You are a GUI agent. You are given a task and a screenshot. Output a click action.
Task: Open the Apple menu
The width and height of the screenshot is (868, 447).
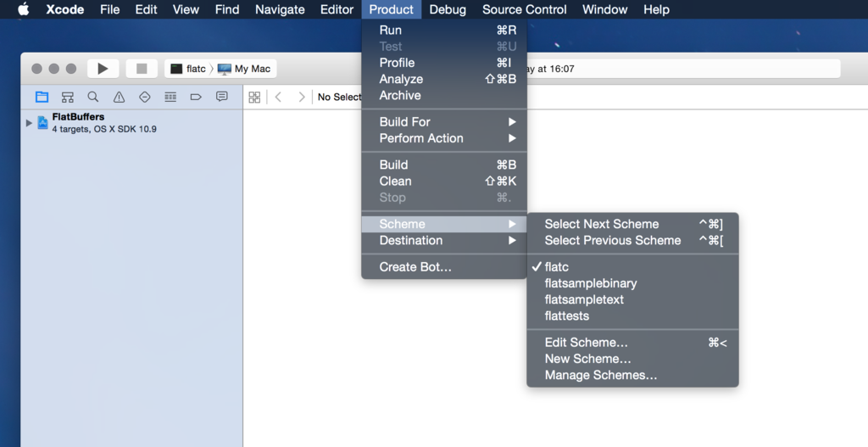coord(23,9)
